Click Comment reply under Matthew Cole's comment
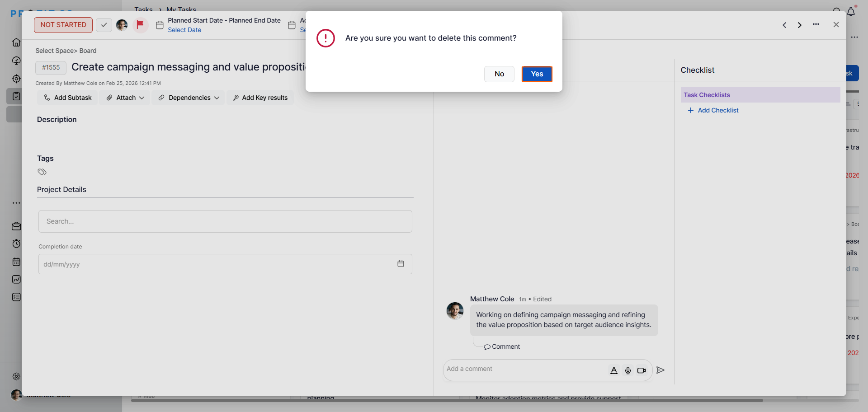This screenshot has width=868, height=412. [502, 346]
